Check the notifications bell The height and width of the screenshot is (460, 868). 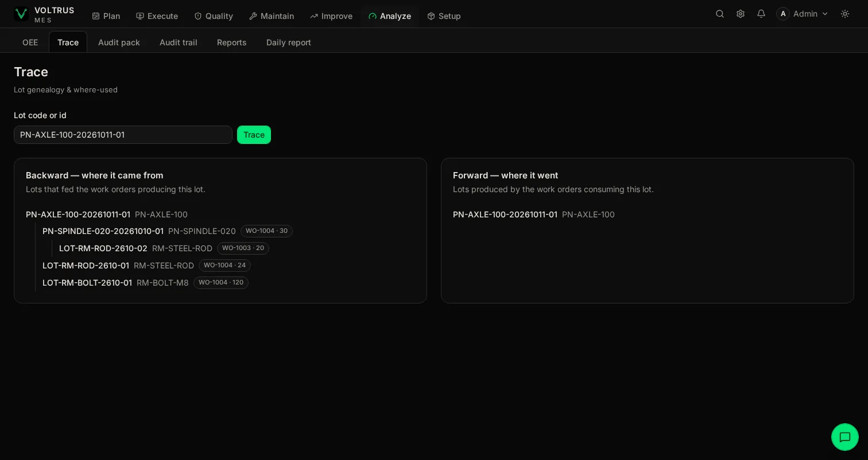(761, 14)
